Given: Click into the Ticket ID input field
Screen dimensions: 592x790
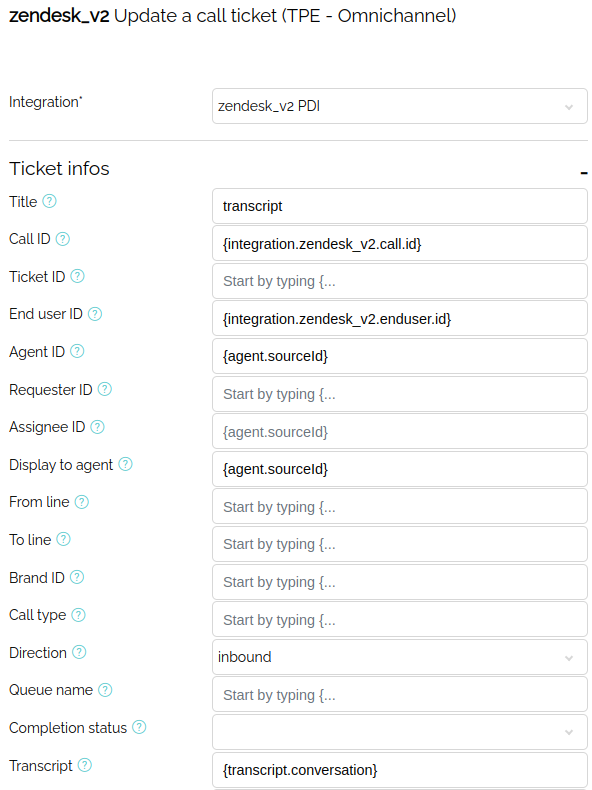Looking at the screenshot, I should point(400,281).
